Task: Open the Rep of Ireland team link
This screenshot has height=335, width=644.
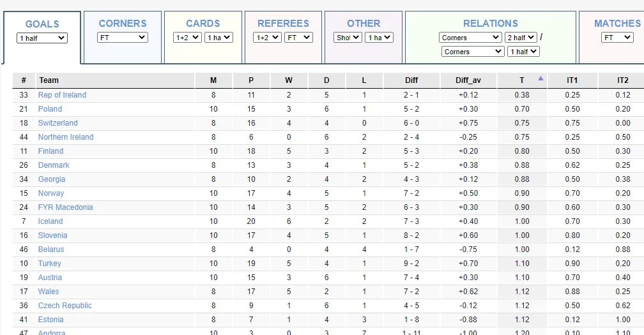Action: [x=62, y=95]
